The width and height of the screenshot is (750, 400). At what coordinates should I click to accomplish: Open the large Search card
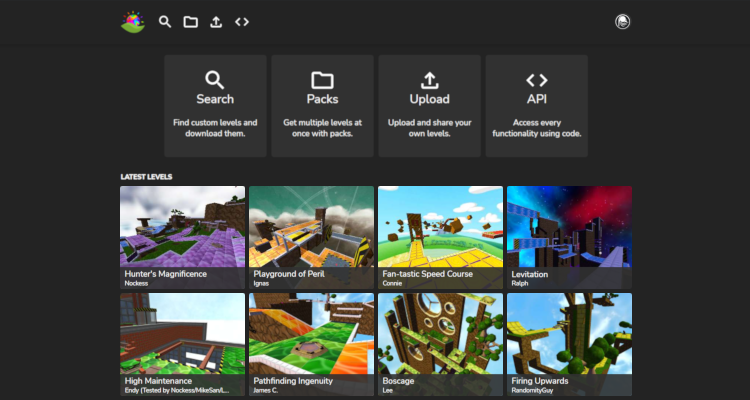[x=215, y=105]
